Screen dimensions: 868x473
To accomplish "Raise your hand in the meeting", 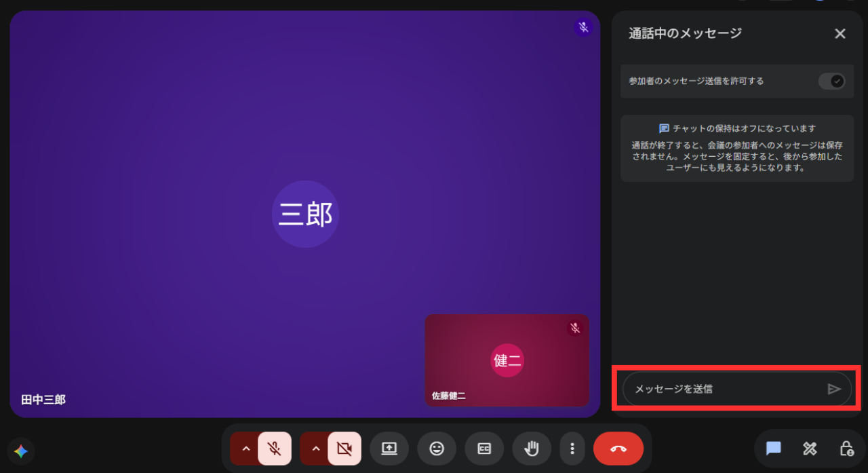I will point(532,449).
